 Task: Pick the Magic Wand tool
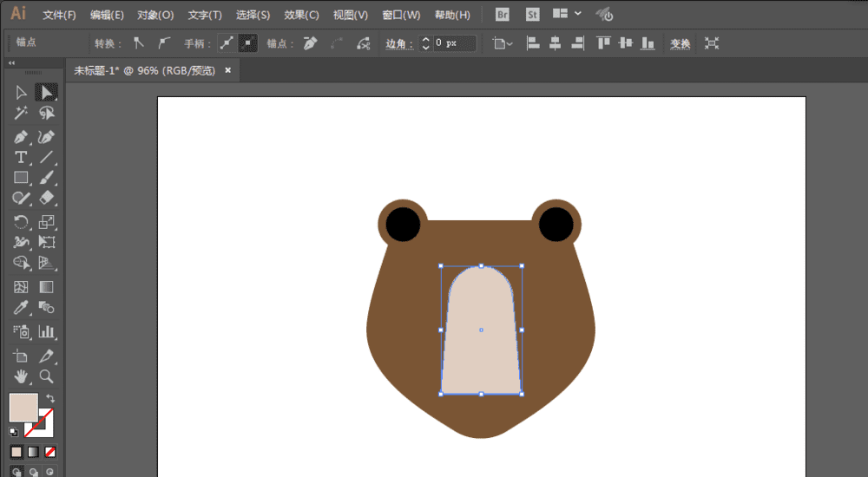(x=21, y=114)
